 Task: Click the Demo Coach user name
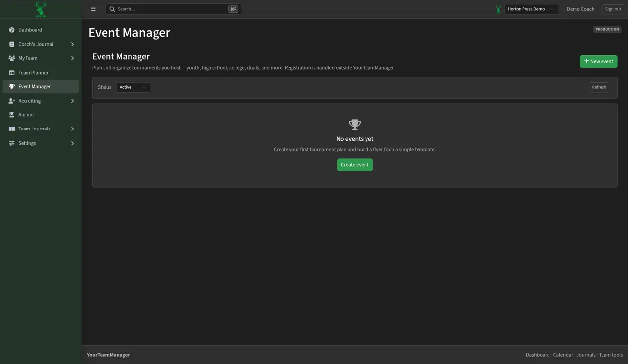click(580, 9)
